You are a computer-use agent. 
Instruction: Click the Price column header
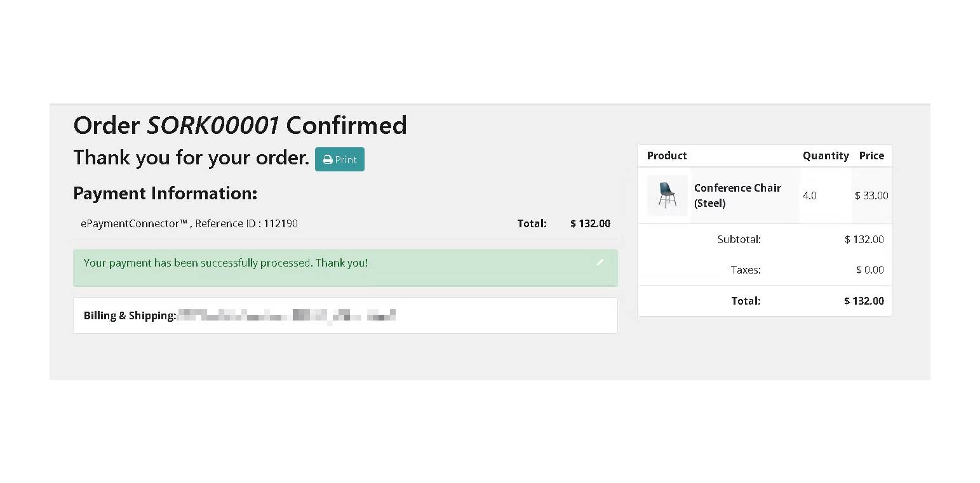click(x=871, y=155)
